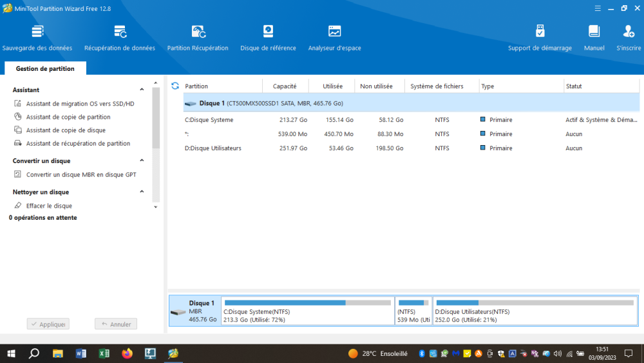Click S'inscrire register icon
Viewport: 644px width, 363px height.
point(629,38)
